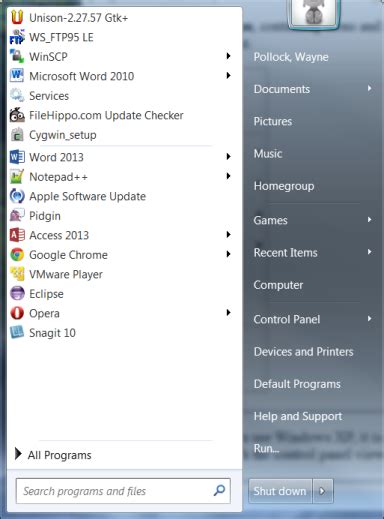The height and width of the screenshot is (519, 384).
Task: Open Recent Items
Action: click(x=285, y=253)
